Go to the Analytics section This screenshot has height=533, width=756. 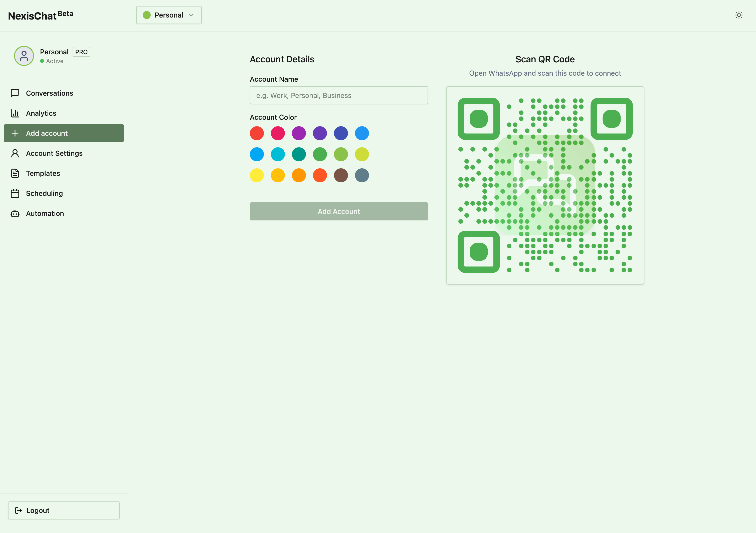64,113
